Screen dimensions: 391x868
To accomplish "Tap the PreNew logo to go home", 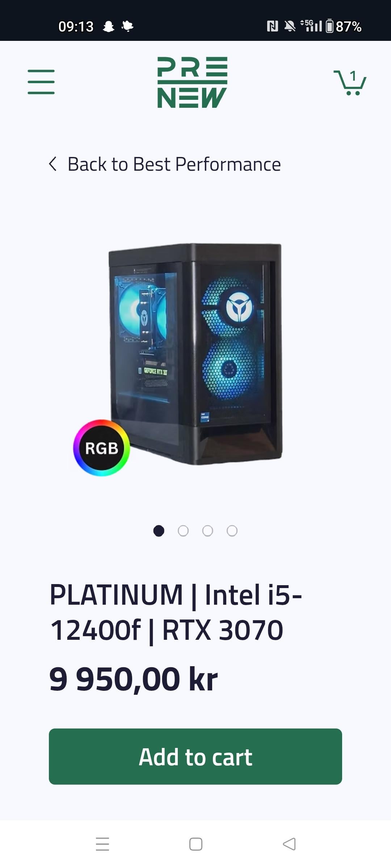I will [192, 82].
